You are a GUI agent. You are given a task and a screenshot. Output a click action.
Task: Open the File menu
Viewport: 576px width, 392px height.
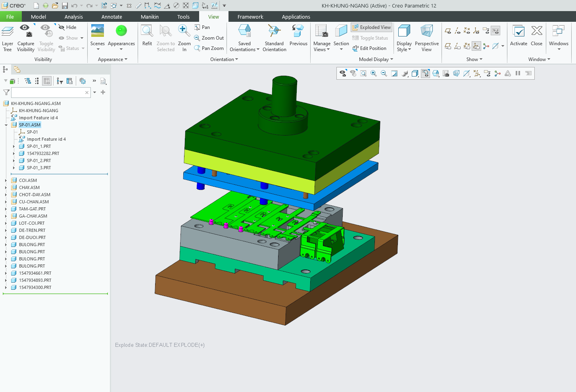(10, 17)
